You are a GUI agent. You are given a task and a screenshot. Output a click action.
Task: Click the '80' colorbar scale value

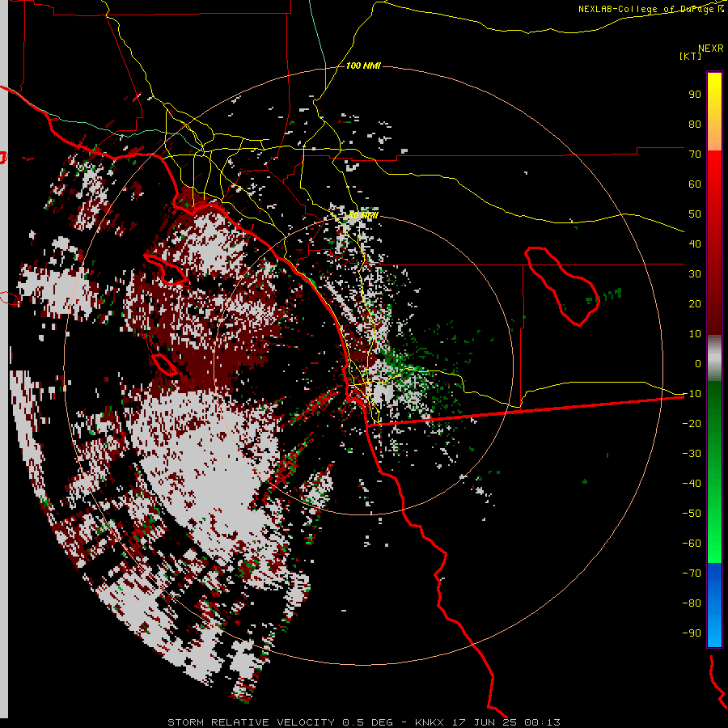pyautogui.click(x=695, y=125)
